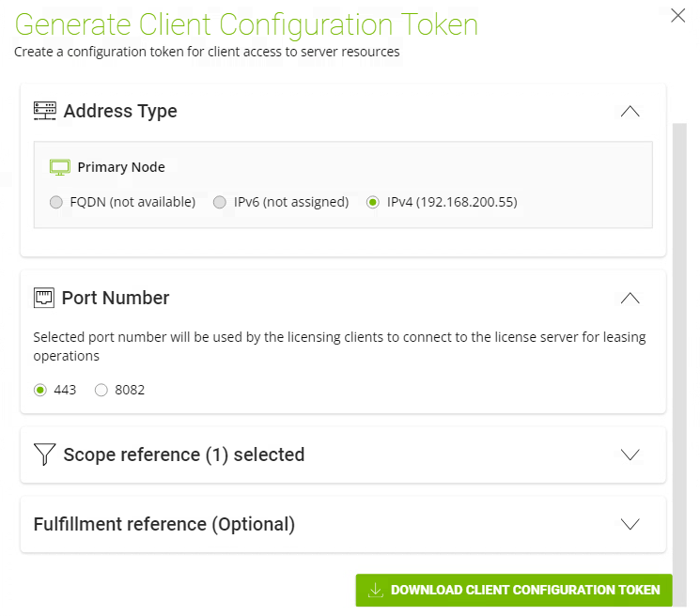Click the download arrow icon on green button

[375, 590]
